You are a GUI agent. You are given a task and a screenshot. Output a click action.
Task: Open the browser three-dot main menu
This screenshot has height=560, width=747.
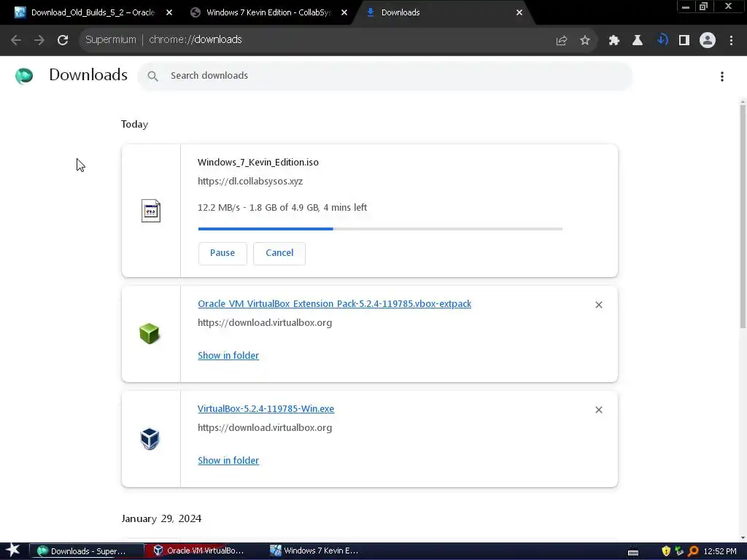pos(731,41)
